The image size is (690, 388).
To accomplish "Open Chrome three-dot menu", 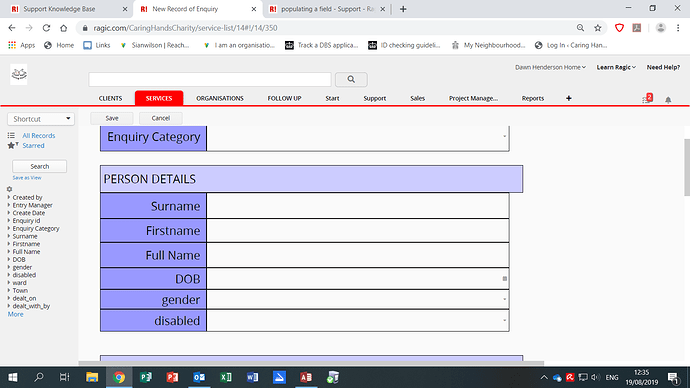I will coord(678,28).
